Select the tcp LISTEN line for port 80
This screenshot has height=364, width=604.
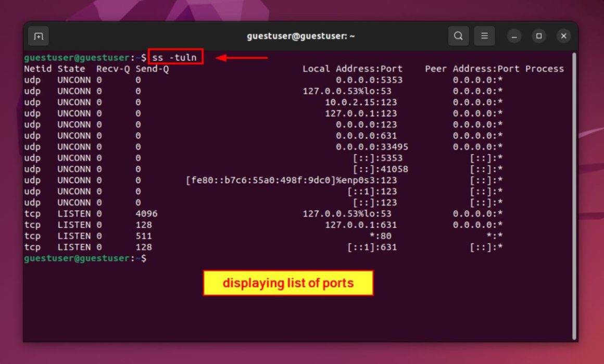pyautogui.click(x=208, y=236)
